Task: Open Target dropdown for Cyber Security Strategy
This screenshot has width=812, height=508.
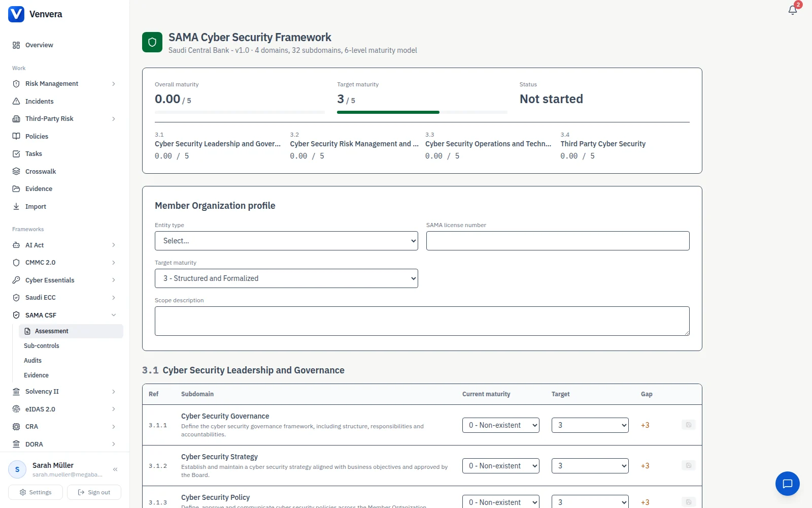Action: 590,466
